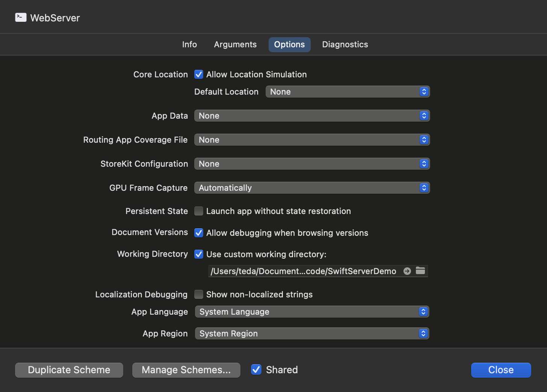Switch to the Arguments tab

click(235, 44)
